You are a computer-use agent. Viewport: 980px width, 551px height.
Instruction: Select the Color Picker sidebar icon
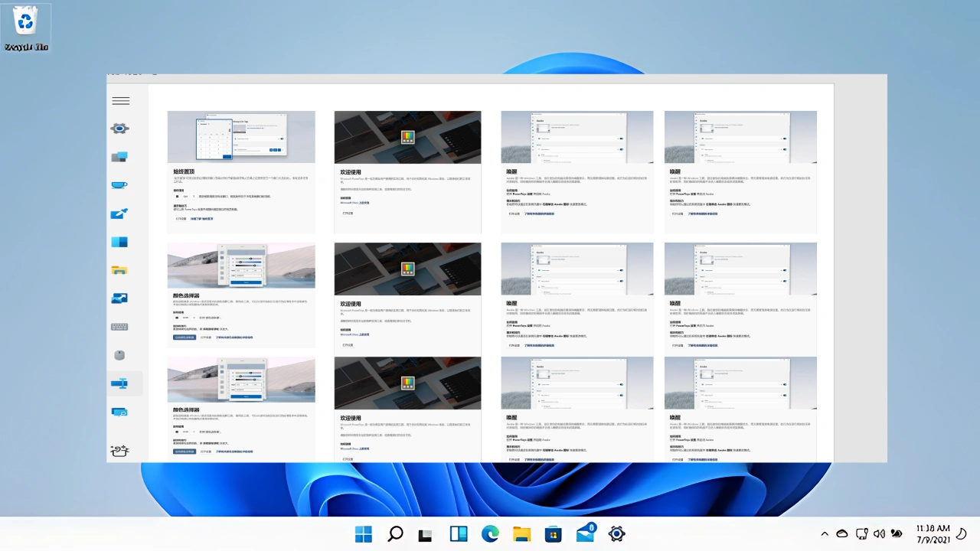pyautogui.click(x=119, y=214)
